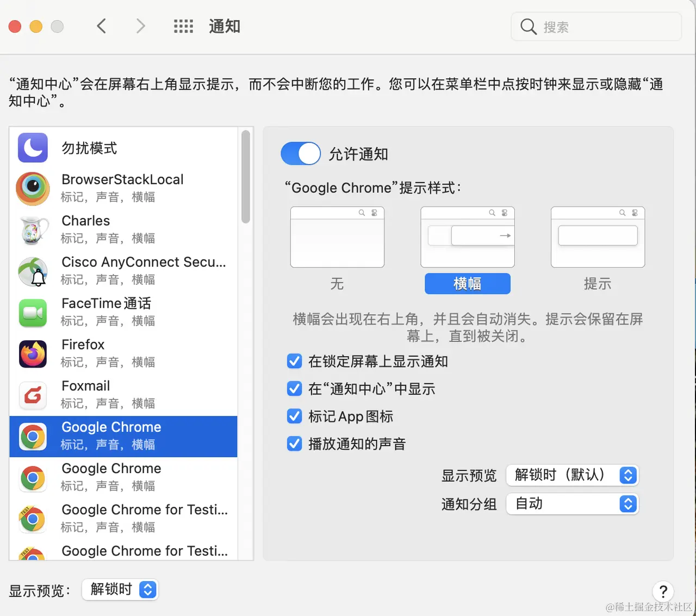Select the Charles row text

(108, 229)
